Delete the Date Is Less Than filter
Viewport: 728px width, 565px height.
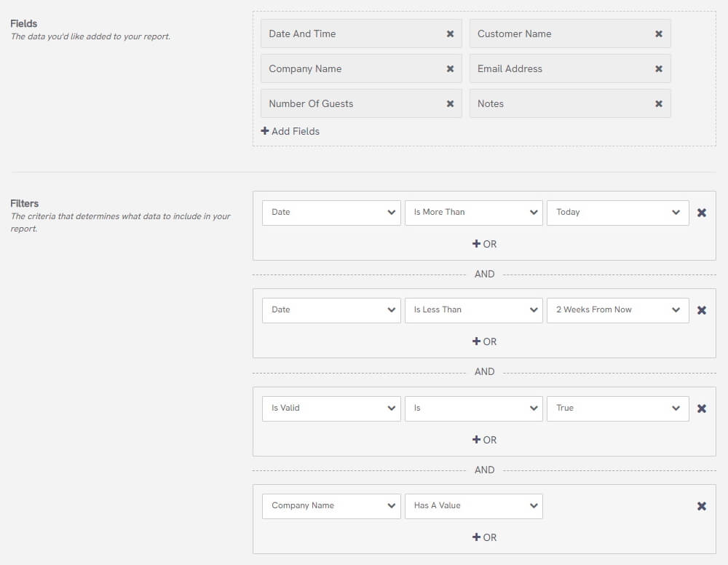(702, 310)
